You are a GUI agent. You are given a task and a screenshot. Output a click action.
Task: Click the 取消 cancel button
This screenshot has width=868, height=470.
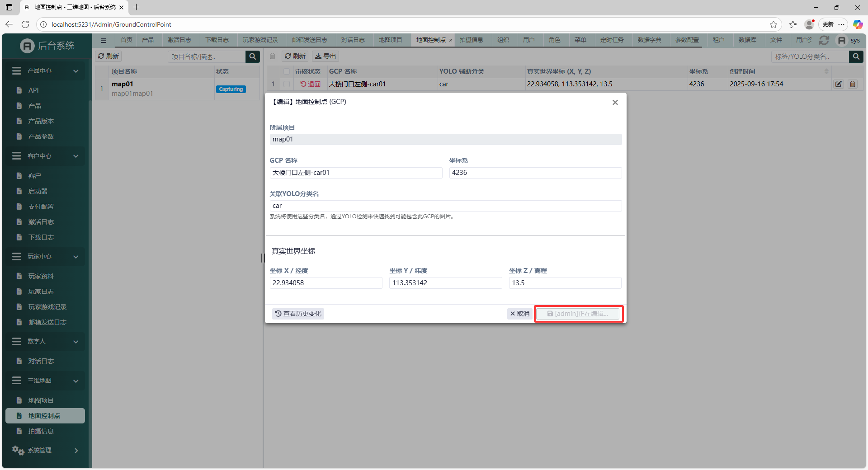pyautogui.click(x=519, y=314)
